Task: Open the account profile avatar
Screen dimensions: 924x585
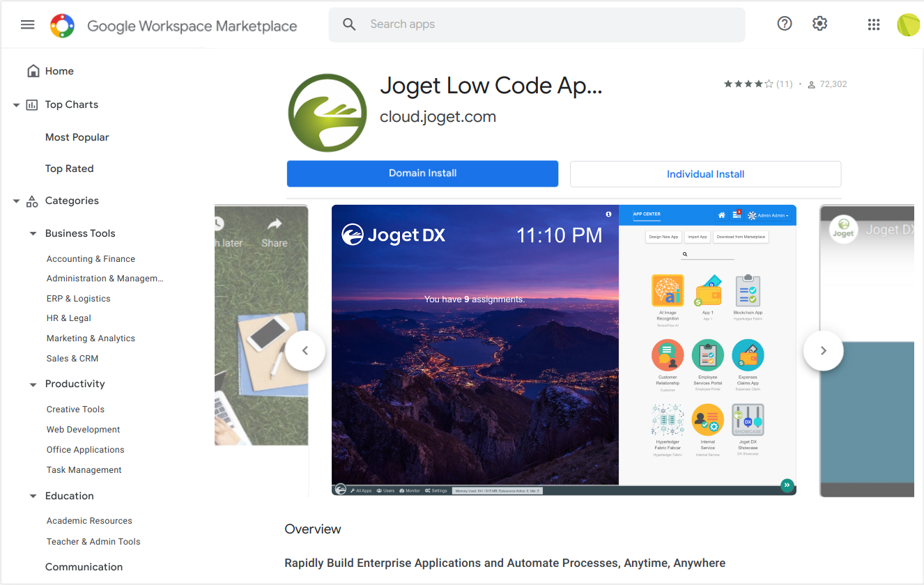Action: tap(908, 24)
